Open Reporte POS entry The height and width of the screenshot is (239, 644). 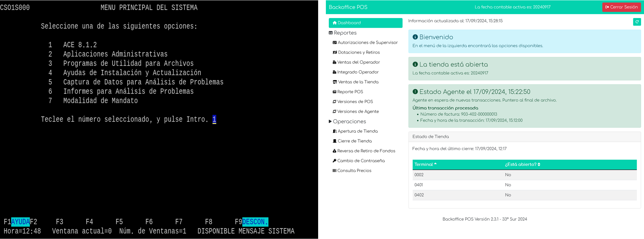[350, 92]
